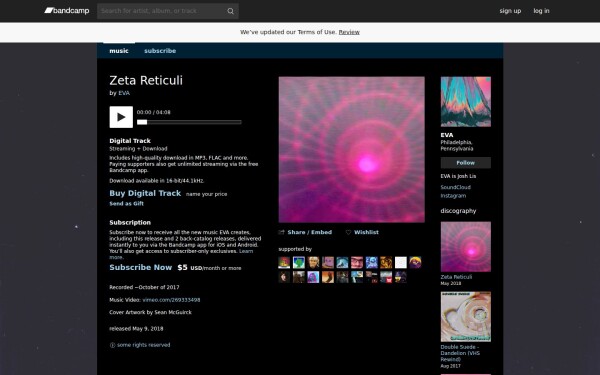Screen dimensions: 600x375
Task: Click the discography heading
Action: (458, 211)
